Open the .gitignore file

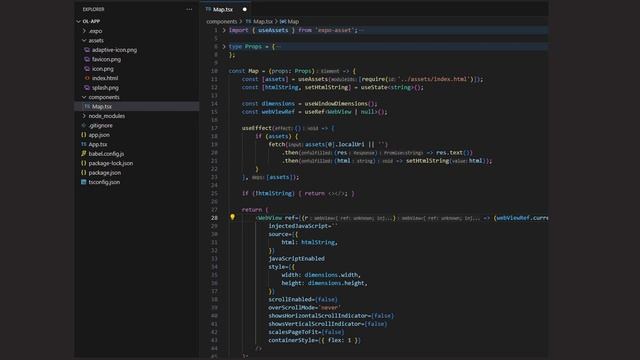pos(100,125)
